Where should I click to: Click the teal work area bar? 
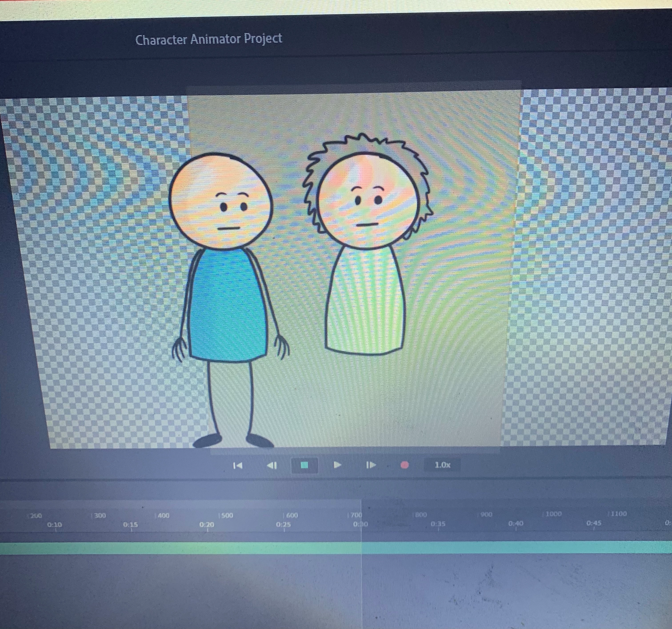tap(336, 548)
